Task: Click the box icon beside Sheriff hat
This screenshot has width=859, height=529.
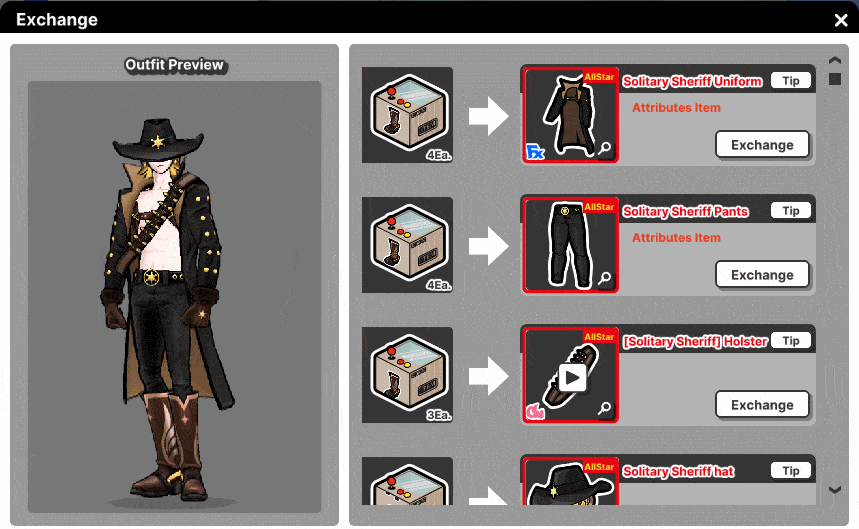Action: click(408, 481)
